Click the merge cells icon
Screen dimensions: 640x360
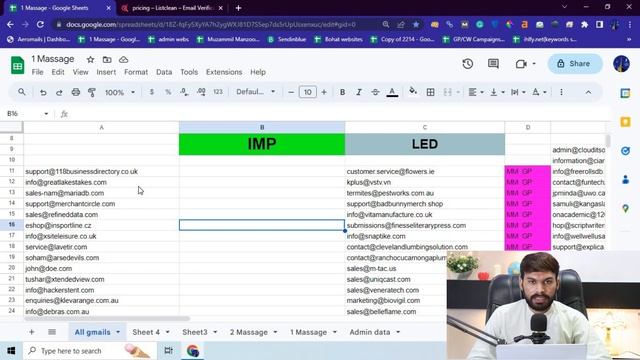click(x=447, y=92)
